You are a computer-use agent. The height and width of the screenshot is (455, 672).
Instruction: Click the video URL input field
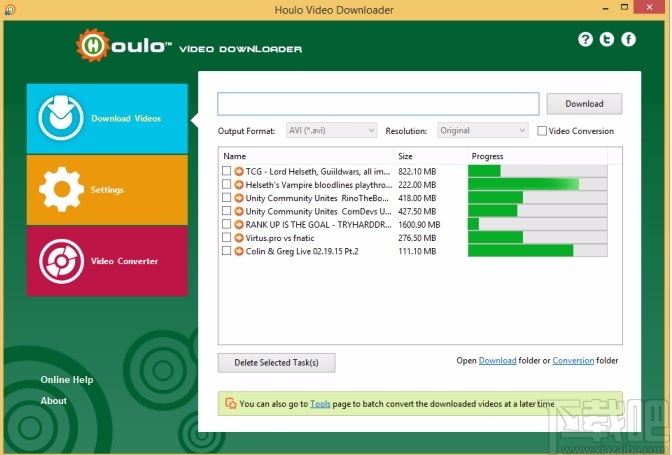pos(378,104)
